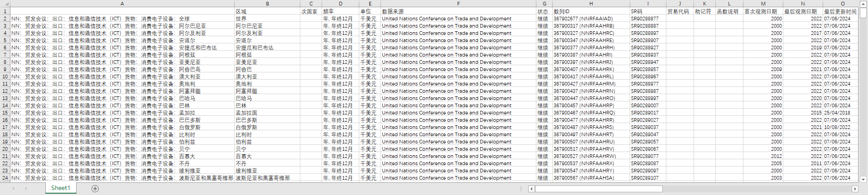Click the tab bar split handle dots

[521, 189]
